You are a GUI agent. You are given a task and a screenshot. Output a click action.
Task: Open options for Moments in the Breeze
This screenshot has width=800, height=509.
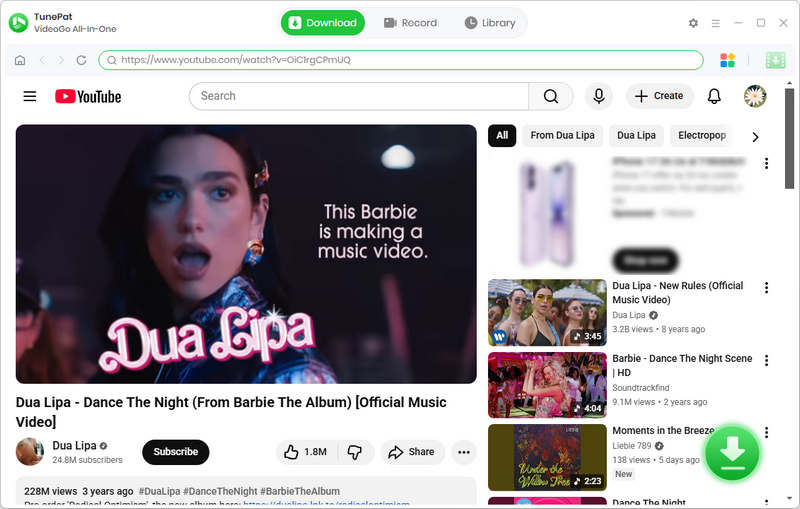pos(766,432)
